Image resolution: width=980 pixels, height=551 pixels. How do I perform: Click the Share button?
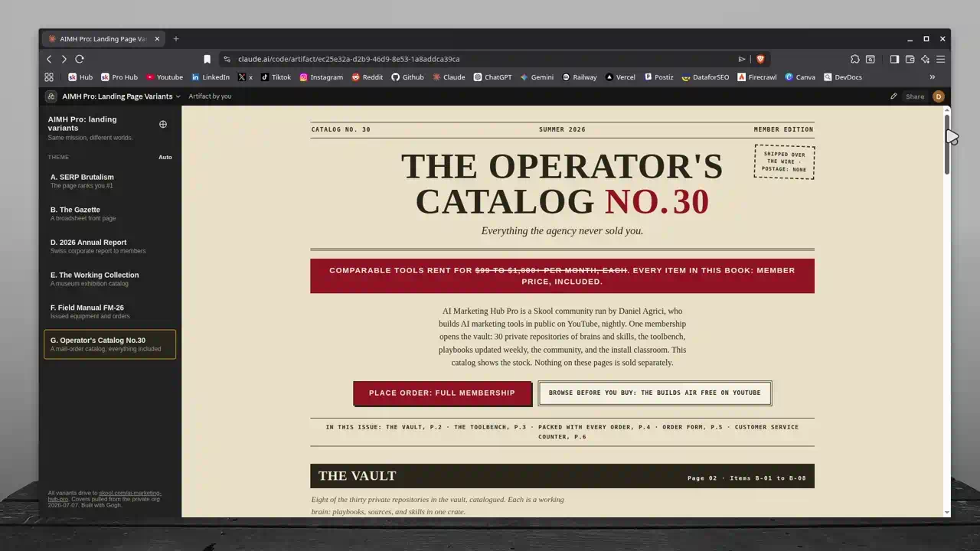915,96
